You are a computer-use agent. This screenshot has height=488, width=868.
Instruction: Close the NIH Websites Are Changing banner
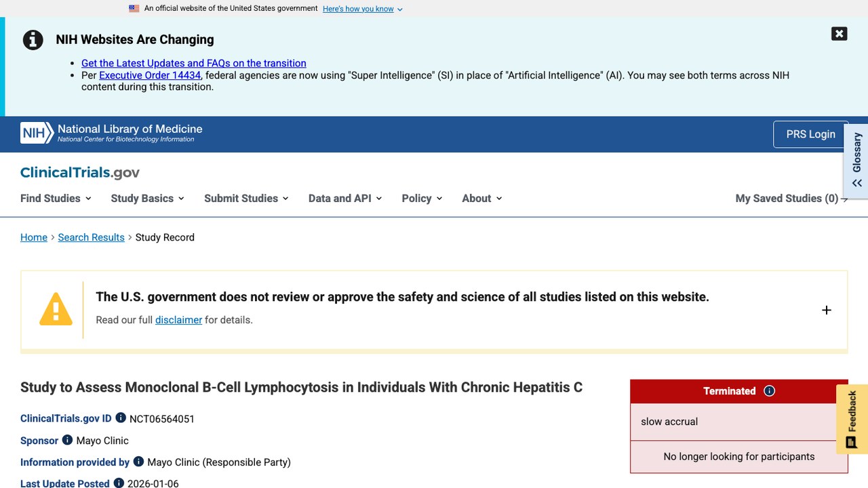click(839, 34)
